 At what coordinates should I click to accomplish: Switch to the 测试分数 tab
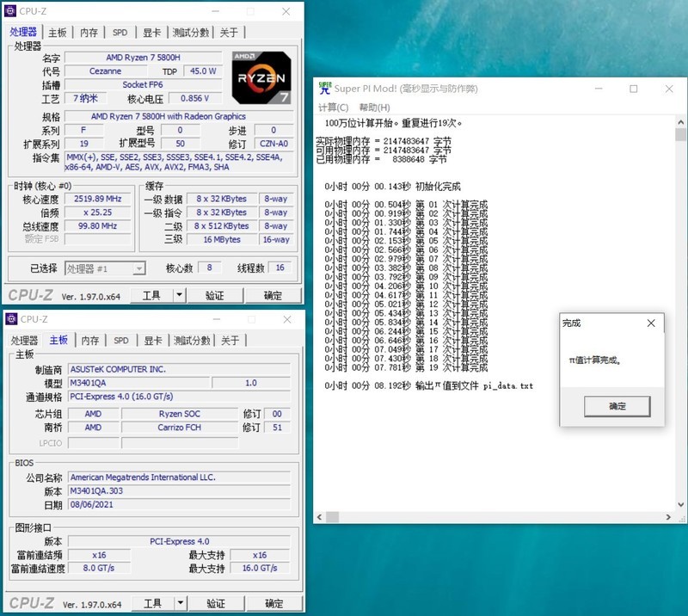pyautogui.click(x=191, y=33)
